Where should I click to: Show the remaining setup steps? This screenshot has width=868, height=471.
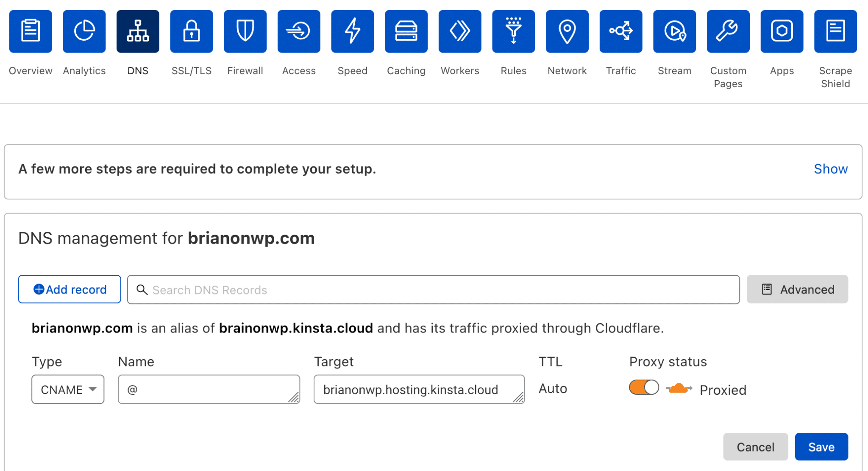[830, 169]
